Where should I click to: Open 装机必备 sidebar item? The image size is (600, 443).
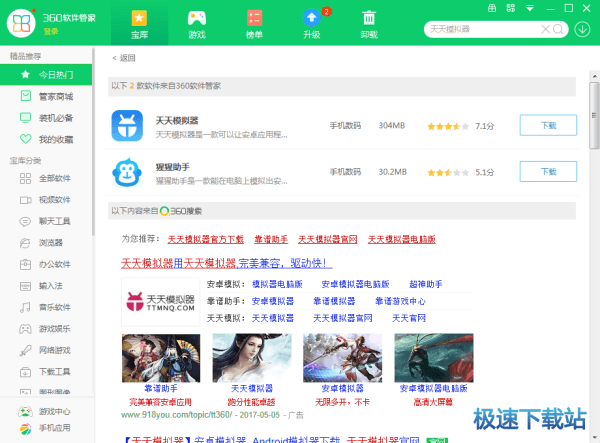[46, 118]
